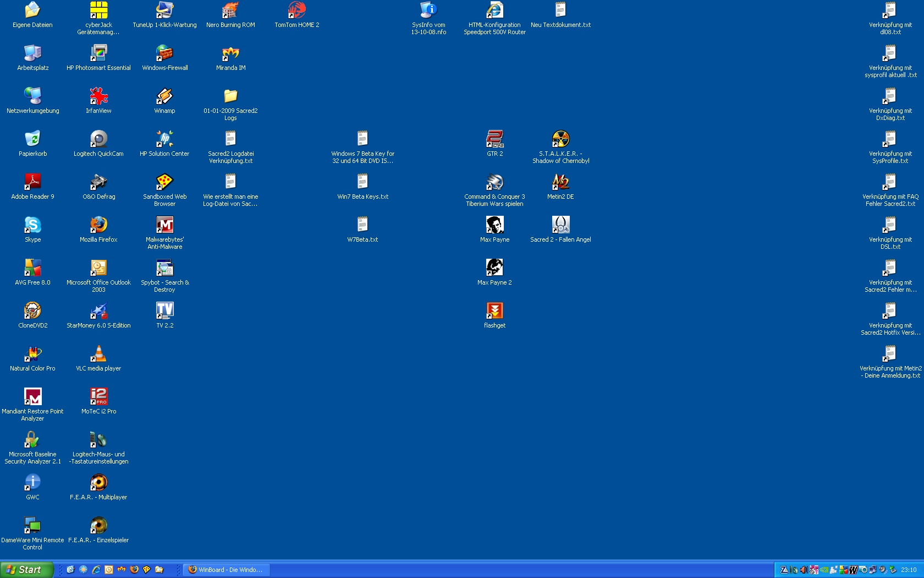Viewport: 924px width, 578px height.
Task: Select the S.T.A.L.K.E.R. Shadow of Chernobyl icon
Action: coord(560,139)
